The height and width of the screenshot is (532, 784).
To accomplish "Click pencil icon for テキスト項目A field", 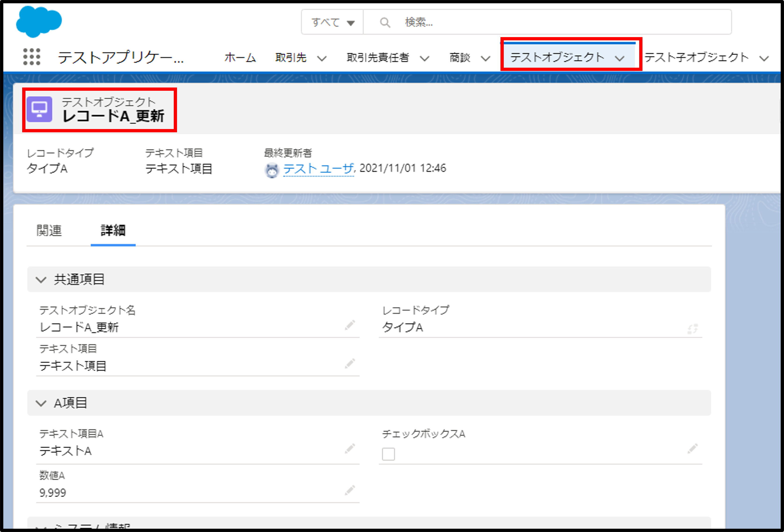I will point(350,449).
